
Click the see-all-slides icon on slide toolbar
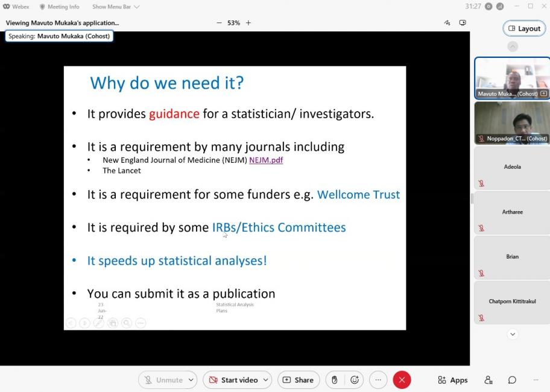coord(113,323)
